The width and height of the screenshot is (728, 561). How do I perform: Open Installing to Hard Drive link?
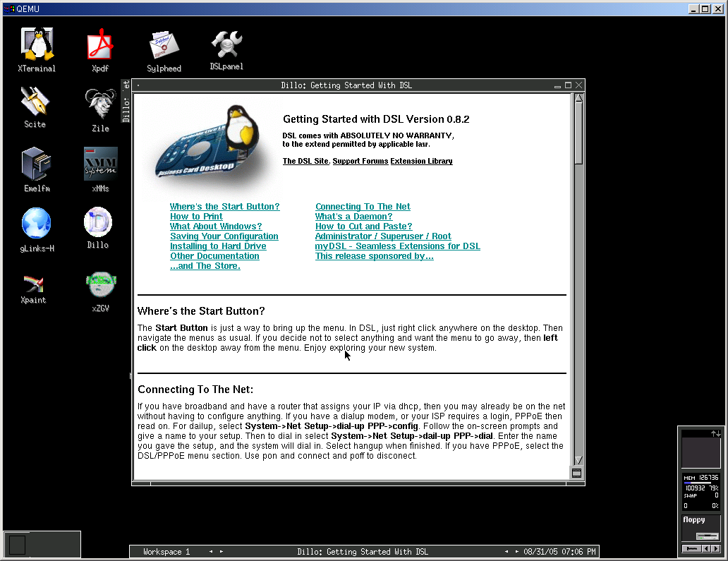[218, 246]
